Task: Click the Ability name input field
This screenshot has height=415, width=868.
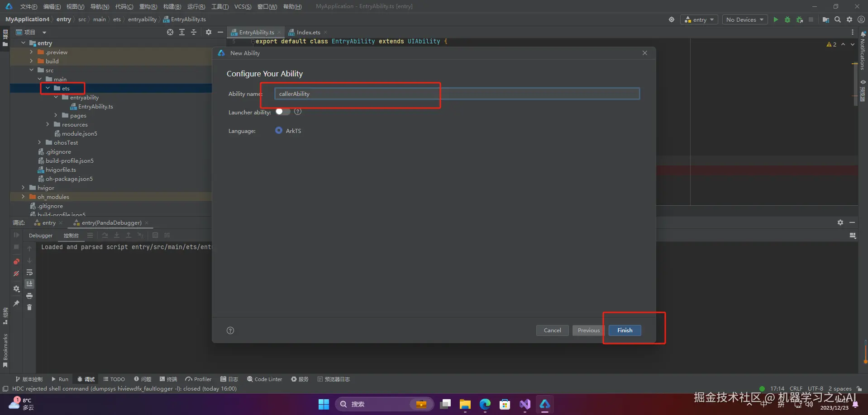Action: [457, 94]
